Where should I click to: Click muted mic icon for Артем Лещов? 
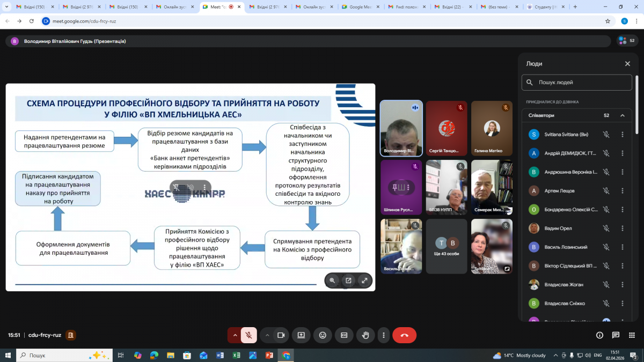coord(606,191)
